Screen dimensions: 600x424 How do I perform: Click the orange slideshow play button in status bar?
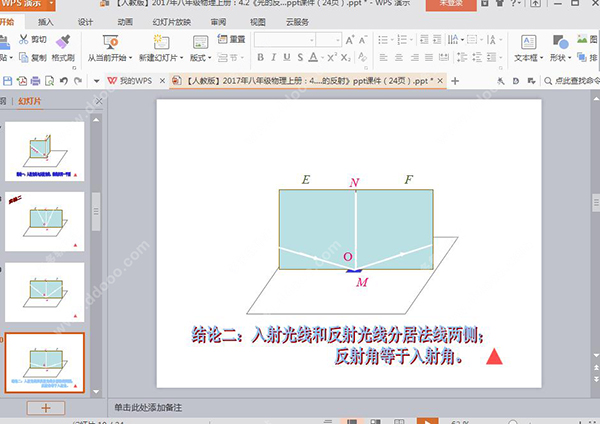click(427, 421)
